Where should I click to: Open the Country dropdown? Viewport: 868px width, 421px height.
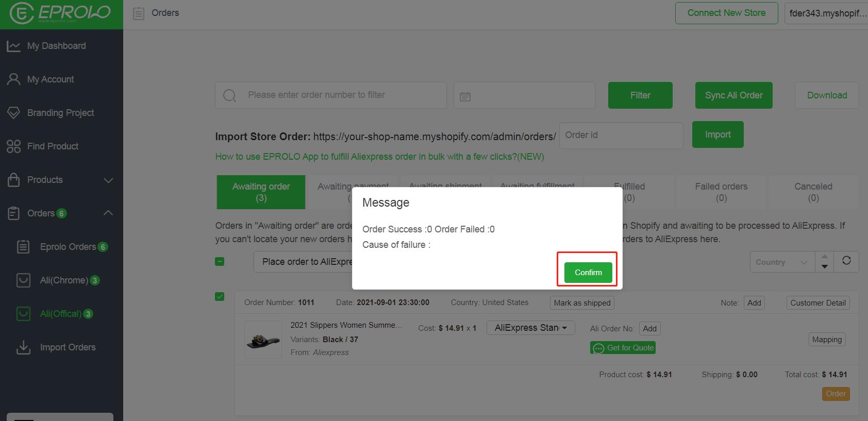tap(782, 262)
